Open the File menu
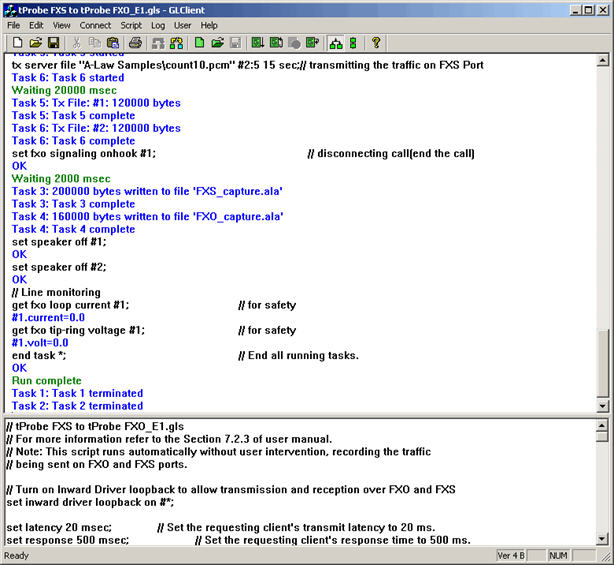 point(14,25)
